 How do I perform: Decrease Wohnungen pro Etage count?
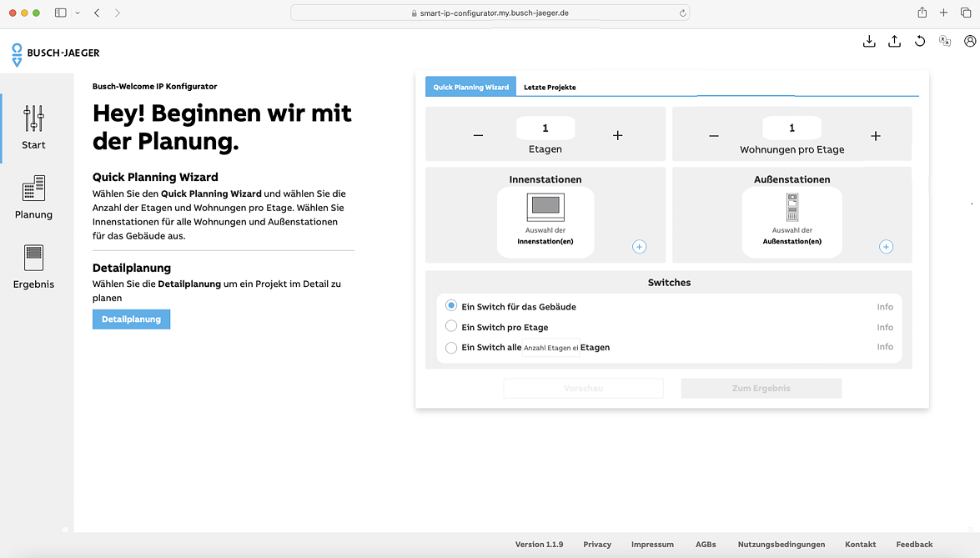point(713,135)
